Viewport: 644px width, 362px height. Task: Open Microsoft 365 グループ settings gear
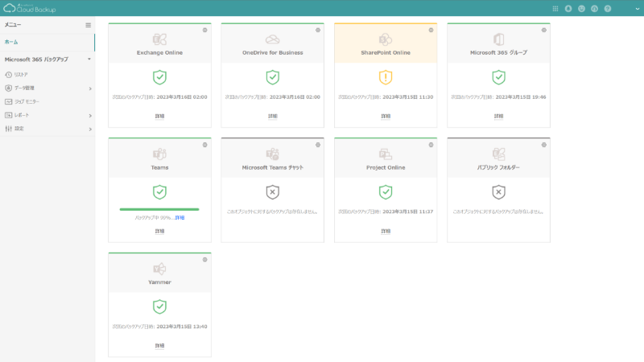pyautogui.click(x=544, y=30)
